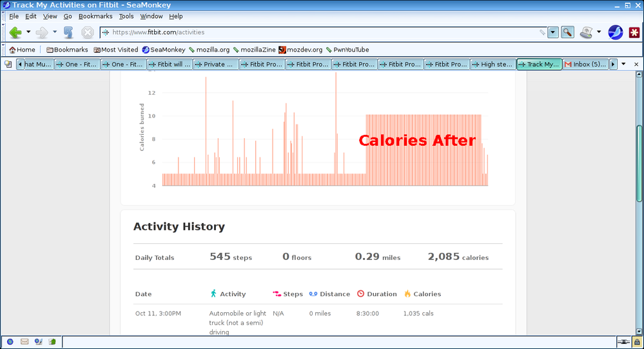Open a new tab with tab-bar button
The height and width of the screenshot is (349, 644).
pyautogui.click(x=8, y=64)
